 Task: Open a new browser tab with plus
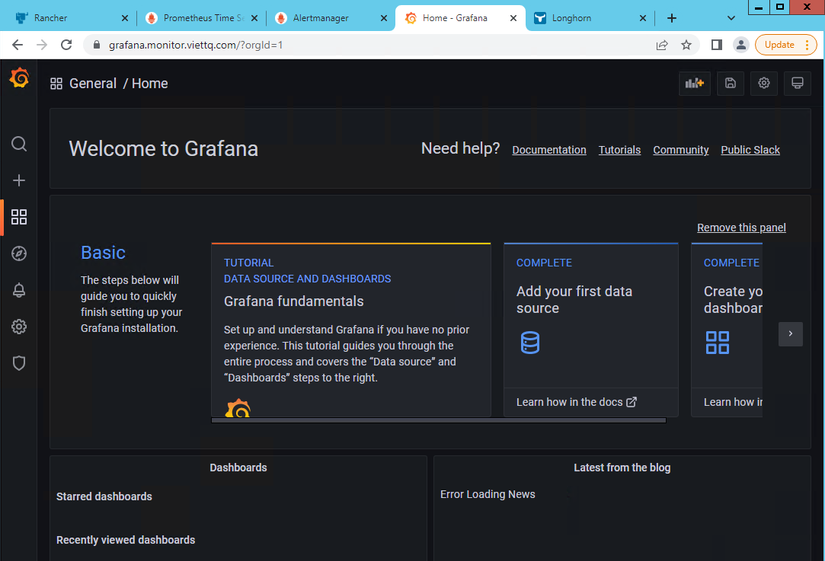[672, 18]
